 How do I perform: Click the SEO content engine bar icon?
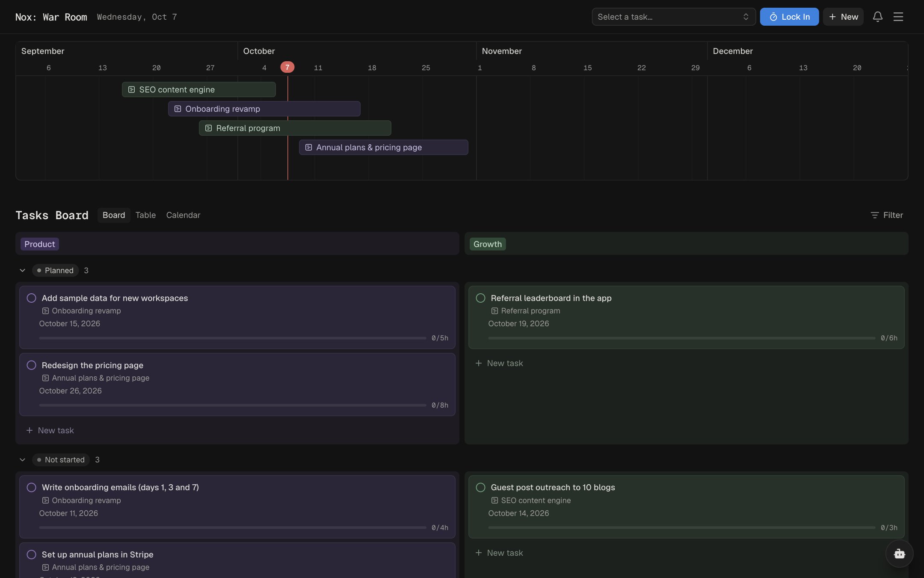pyautogui.click(x=131, y=89)
